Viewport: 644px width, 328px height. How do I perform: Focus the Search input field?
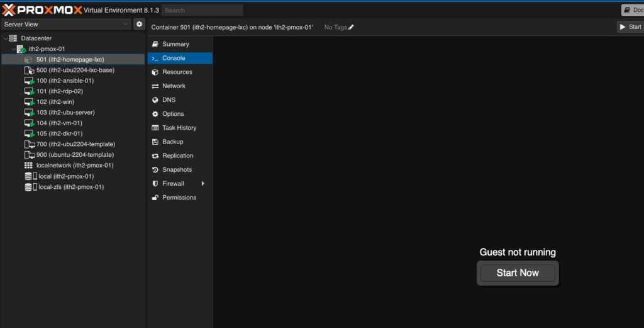click(202, 10)
